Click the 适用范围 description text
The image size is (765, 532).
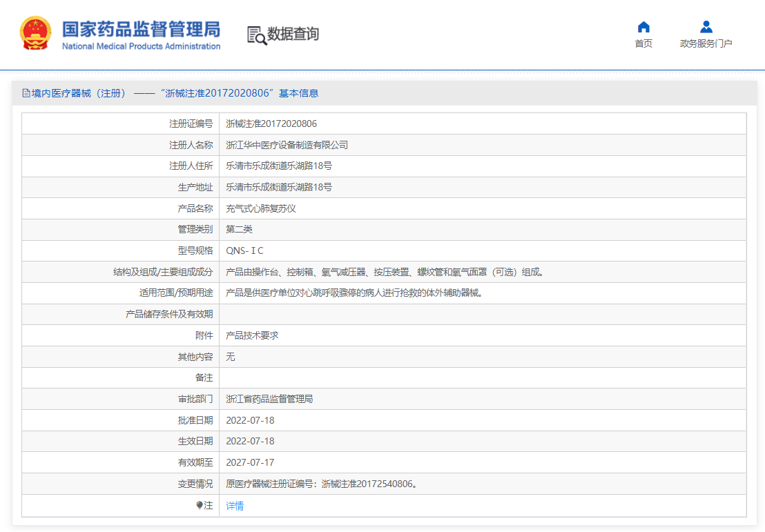pyautogui.click(x=354, y=293)
